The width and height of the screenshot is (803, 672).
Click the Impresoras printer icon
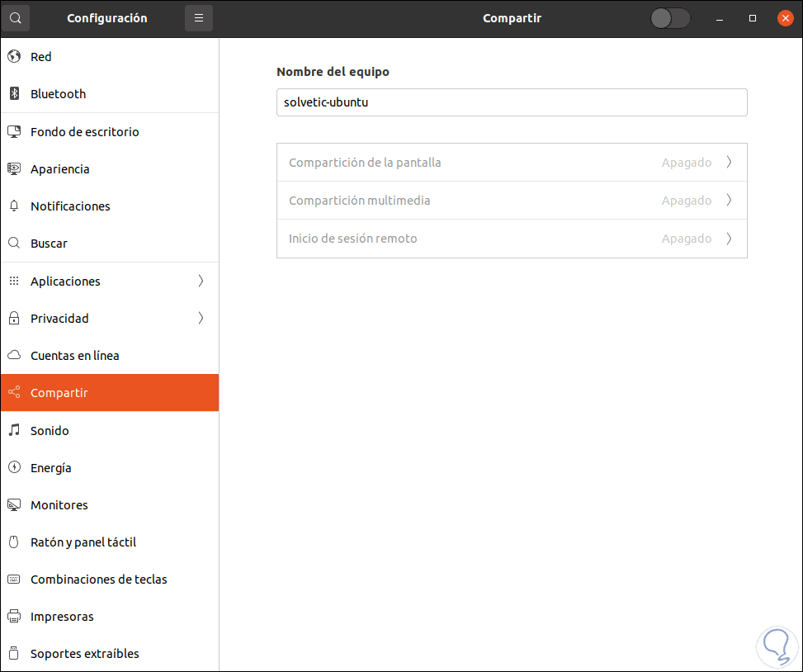tap(14, 617)
